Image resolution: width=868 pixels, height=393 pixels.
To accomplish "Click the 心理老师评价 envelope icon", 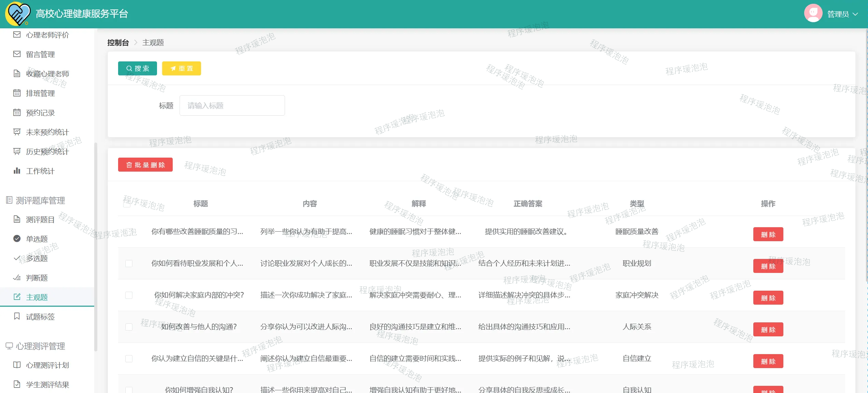I will coord(17,35).
